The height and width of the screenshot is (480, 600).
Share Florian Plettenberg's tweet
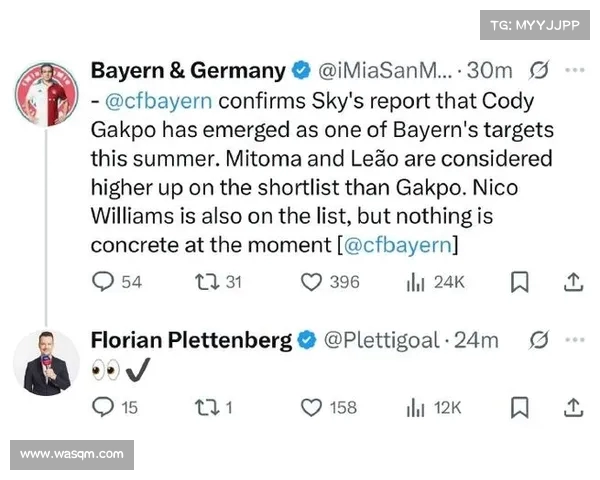coord(573,407)
